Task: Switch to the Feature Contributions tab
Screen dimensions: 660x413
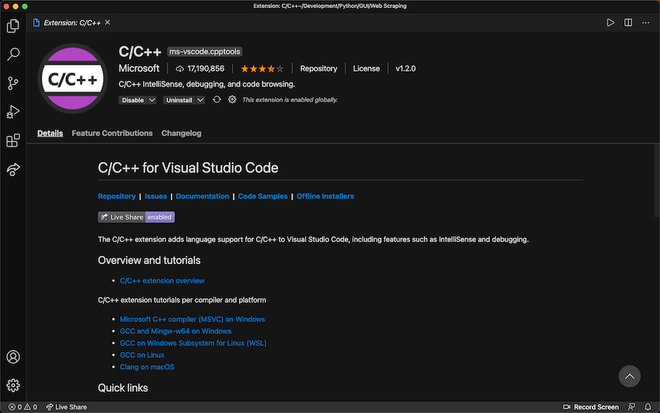Action: (x=112, y=133)
